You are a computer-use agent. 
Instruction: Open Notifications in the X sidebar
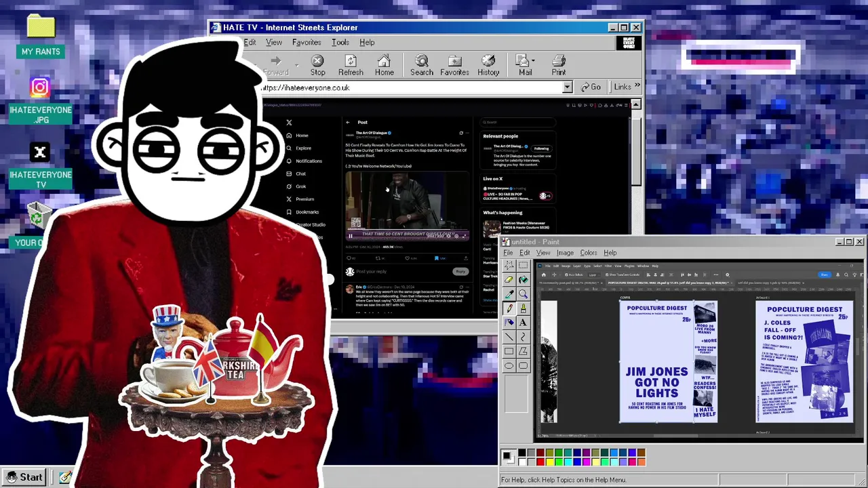(x=304, y=161)
